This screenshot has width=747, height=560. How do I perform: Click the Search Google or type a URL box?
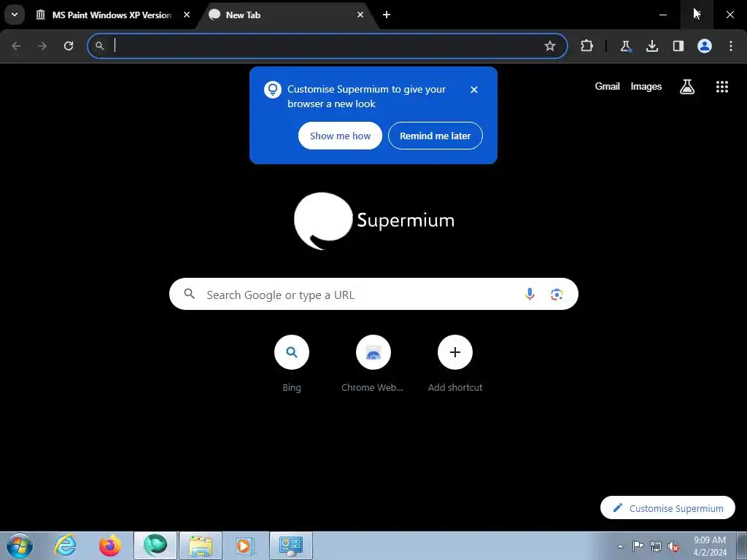pyautogui.click(x=373, y=295)
